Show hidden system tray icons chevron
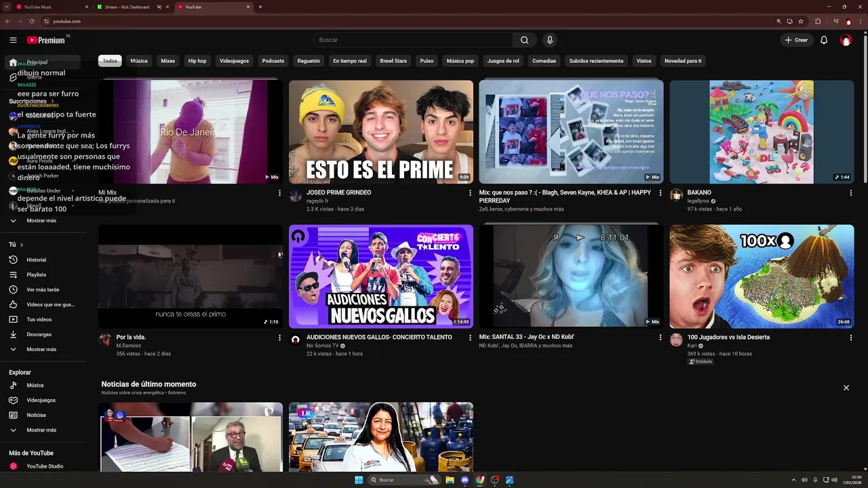The image size is (868, 488). (x=793, y=480)
